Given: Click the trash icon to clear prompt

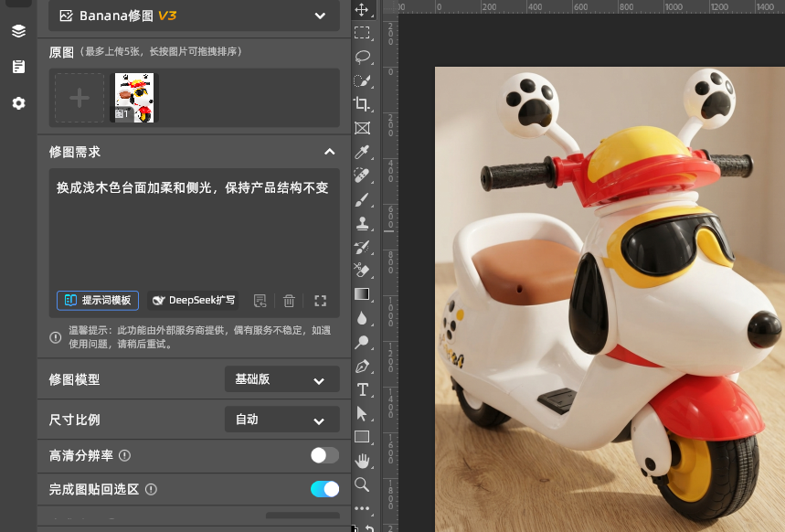Looking at the screenshot, I should tap(289, 301).
